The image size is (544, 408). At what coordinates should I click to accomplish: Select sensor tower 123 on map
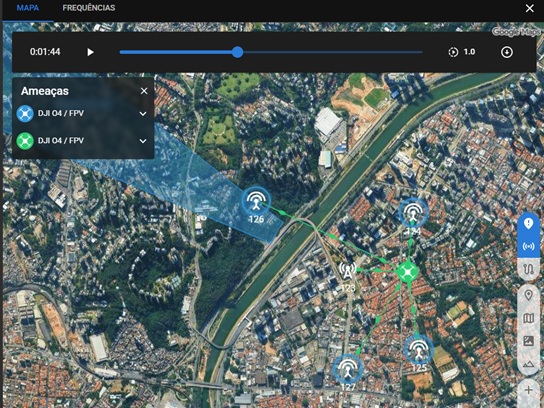(347, 271)
